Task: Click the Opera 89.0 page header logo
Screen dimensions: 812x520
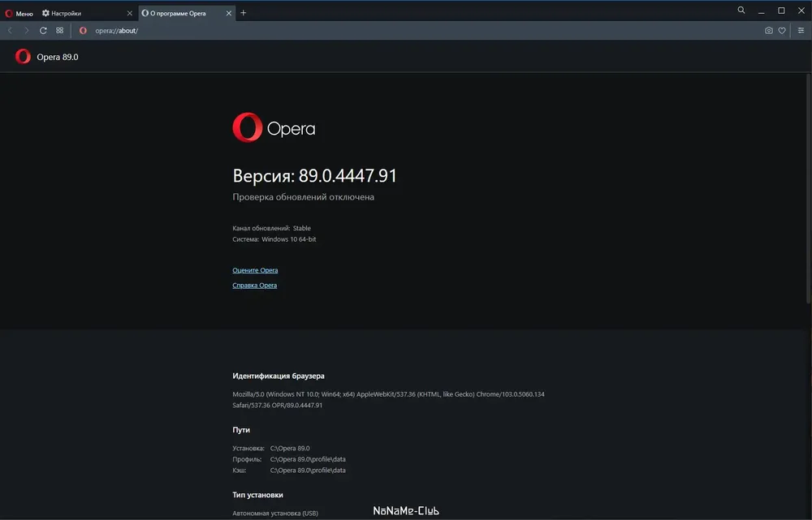Action: pos(23,57)
